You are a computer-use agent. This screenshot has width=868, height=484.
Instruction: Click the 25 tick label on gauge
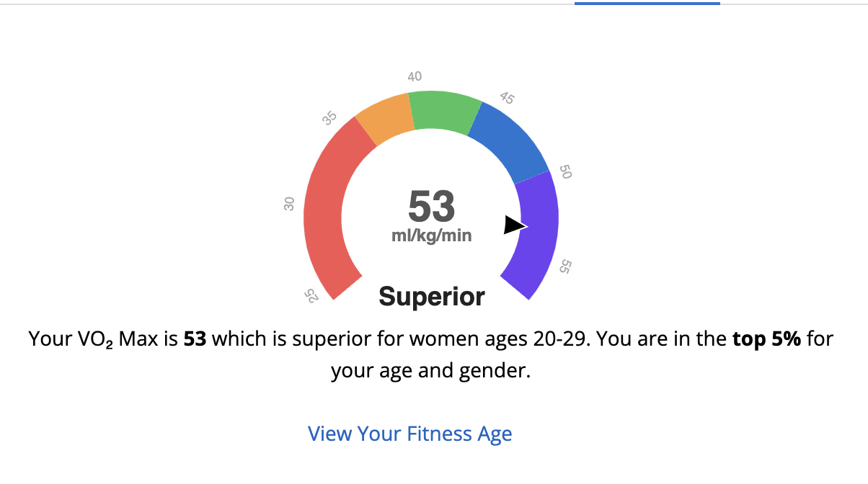tap(311, 295)
